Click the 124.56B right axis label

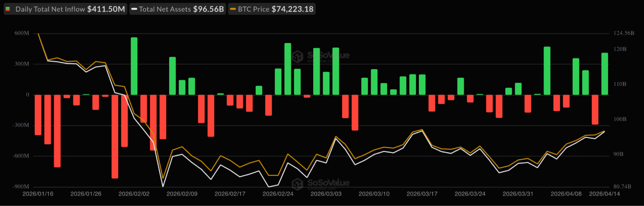623,33
